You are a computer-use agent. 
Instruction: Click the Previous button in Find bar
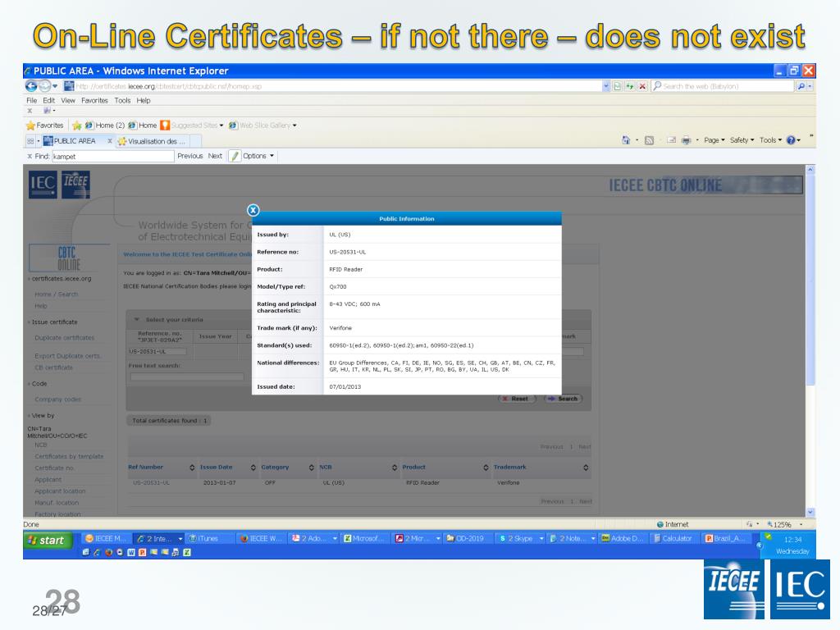point(189,156)
